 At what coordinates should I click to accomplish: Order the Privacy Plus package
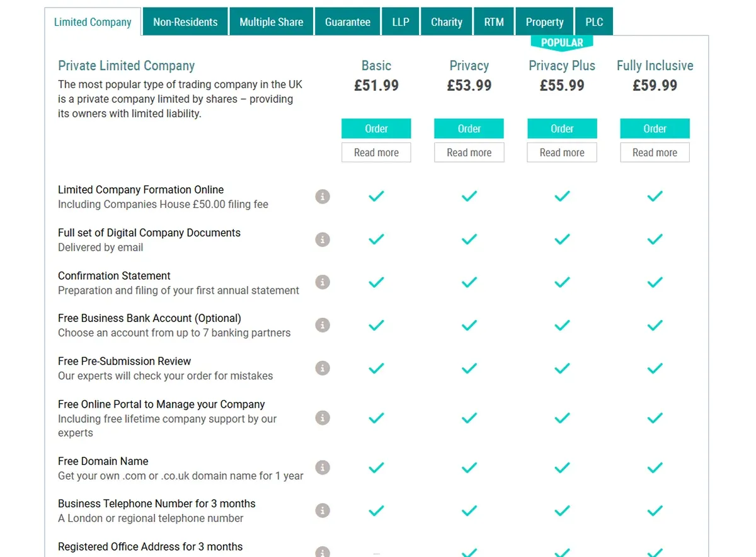(562, 129)
